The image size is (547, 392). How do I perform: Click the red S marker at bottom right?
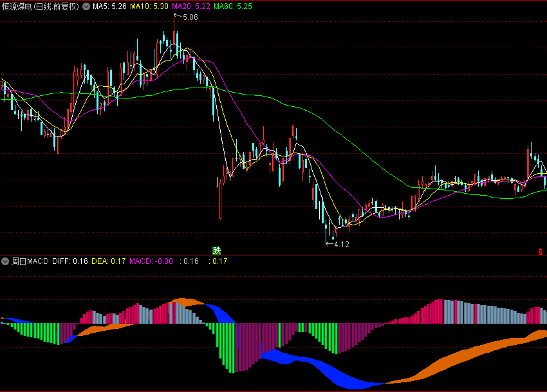[541, 251]
